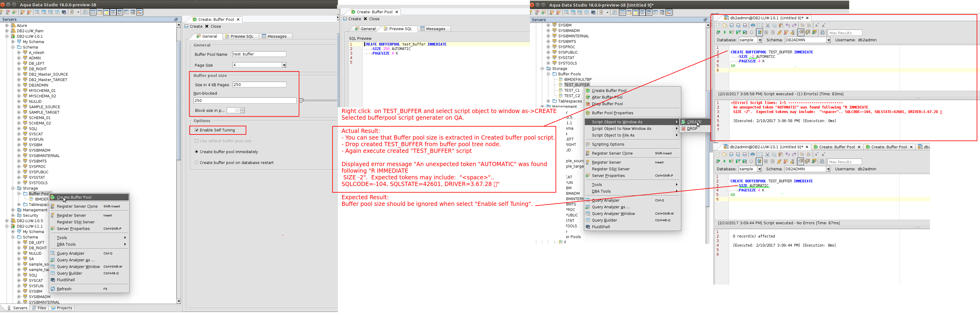Viewport: 980px width, 315px height.
Task: Select Create buffer pool on database restart
Action: point(197,162)
